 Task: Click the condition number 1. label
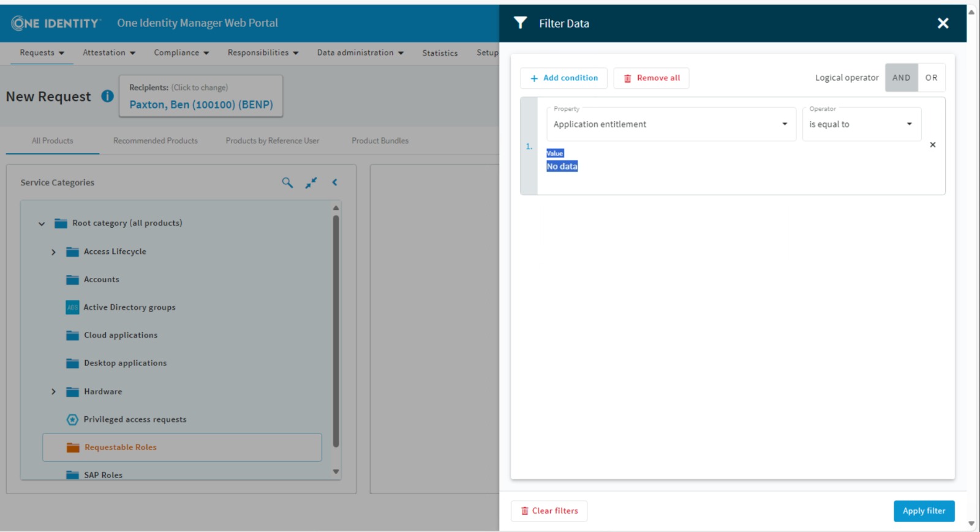[529, 146]
